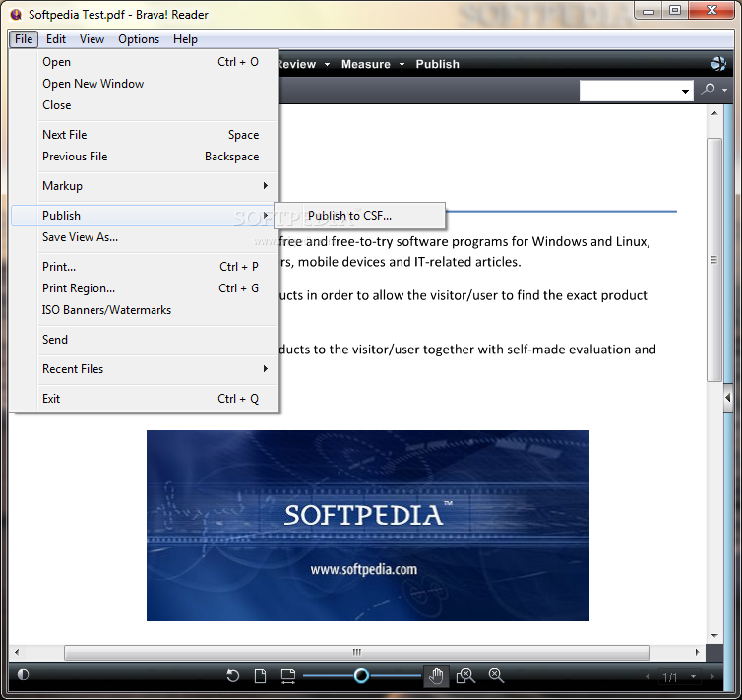The image size is (742, 700).
Task: Choose Publish to CSF... option
Action: [x=359, y=216]
